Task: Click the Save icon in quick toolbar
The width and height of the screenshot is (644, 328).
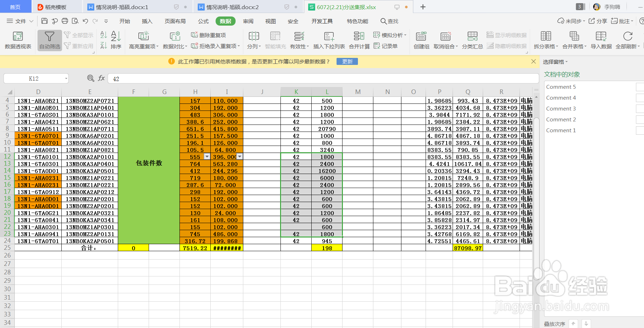Action: (45, 21)
